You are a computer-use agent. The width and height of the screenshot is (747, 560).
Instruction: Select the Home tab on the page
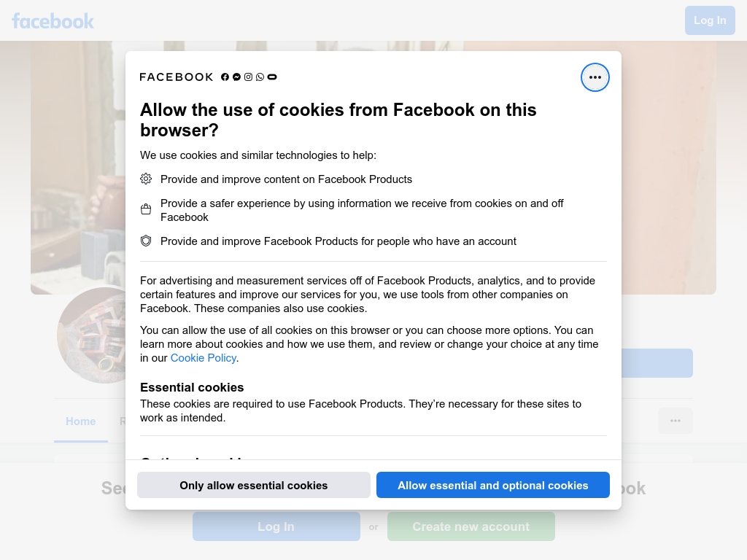tap(80, 421)
